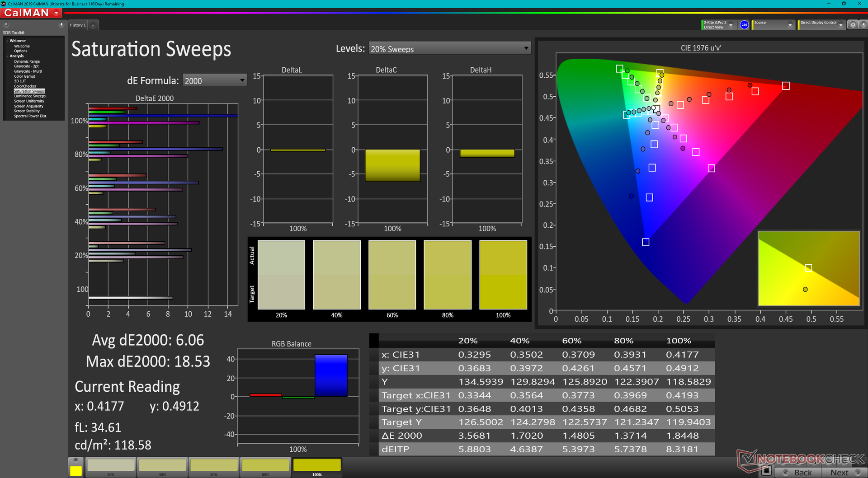Click the settings gear icon
The image size is (868, 478).
pyautogui.click(x=853, y=25)
